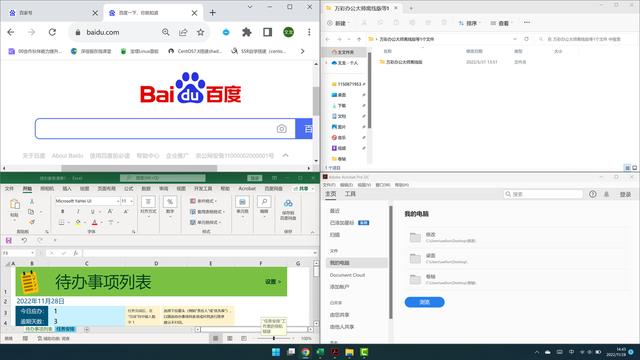Screen dimensions: 640x360
Task: Click the Find and Edit magnifier in Excel
Action: point(264,202)
